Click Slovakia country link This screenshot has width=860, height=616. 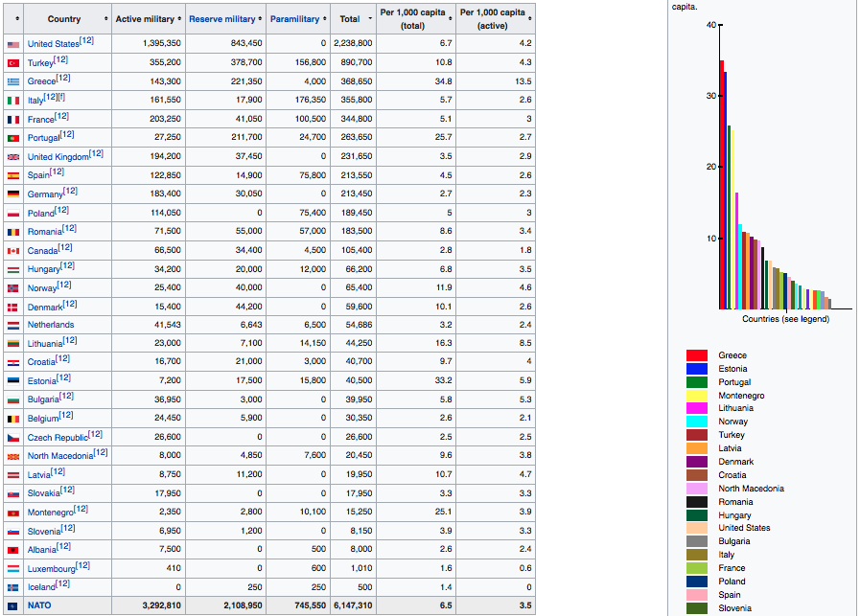[x=44, y=493]
